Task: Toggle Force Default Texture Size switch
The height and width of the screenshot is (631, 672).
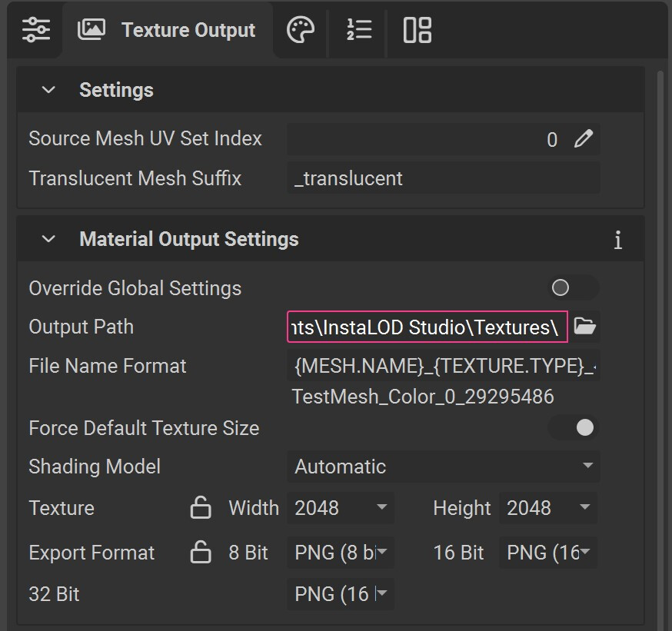Action: pos(573,428)
